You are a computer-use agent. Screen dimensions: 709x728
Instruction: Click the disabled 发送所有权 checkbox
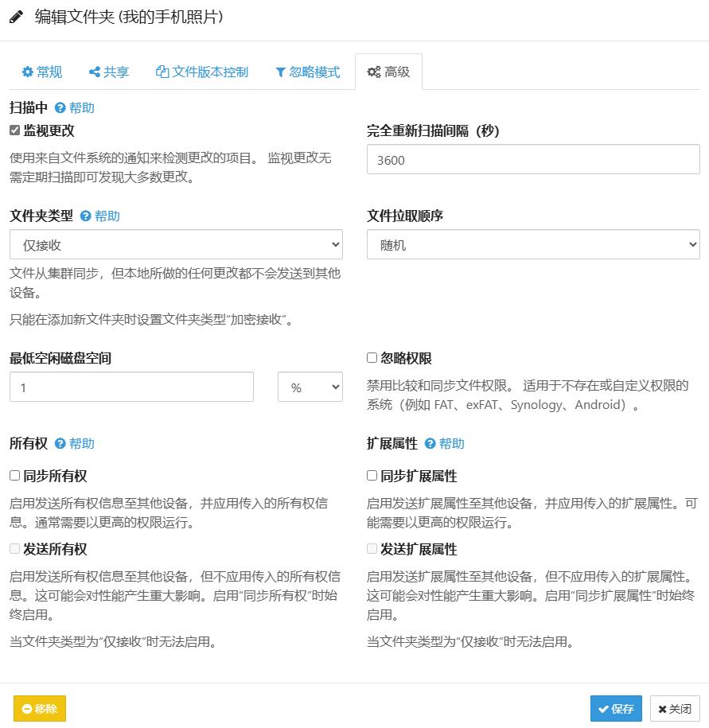point(14,549)
